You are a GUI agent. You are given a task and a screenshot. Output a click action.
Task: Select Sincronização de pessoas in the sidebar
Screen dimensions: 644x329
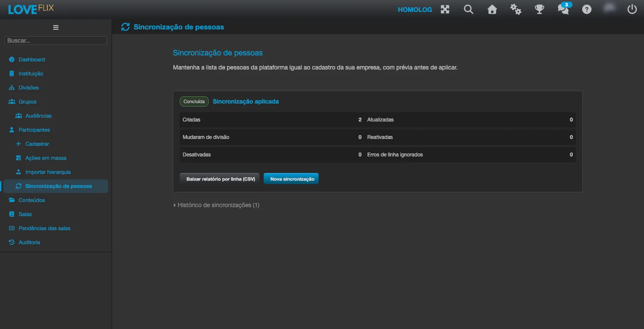click(x=56, y=186)
